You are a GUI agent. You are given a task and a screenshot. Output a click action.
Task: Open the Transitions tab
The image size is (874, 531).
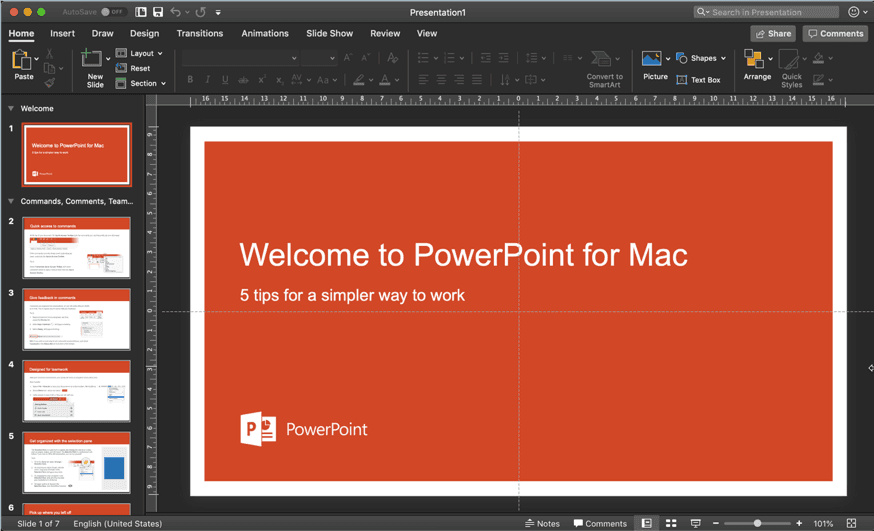pos(200,33)
